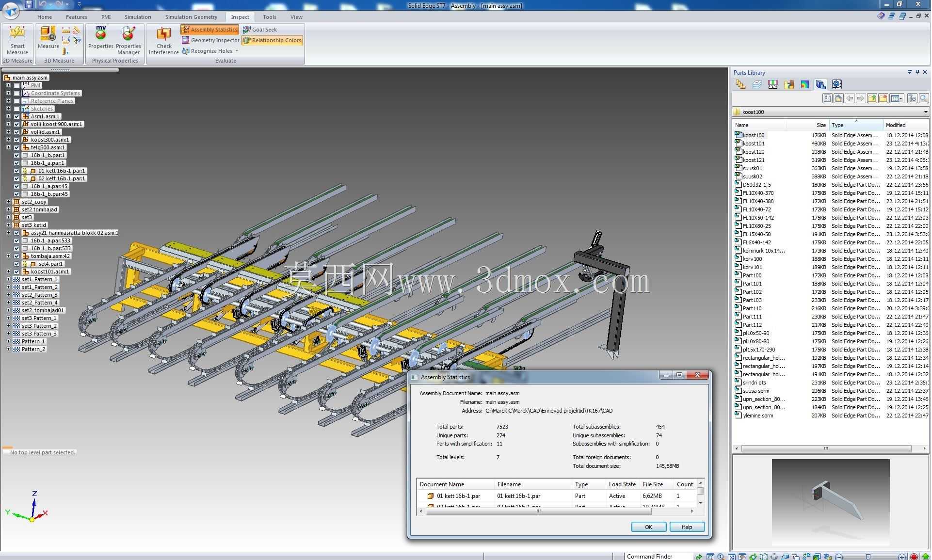Click the red record button in status bar
This screenshot has width=932, height=560.
914,557
